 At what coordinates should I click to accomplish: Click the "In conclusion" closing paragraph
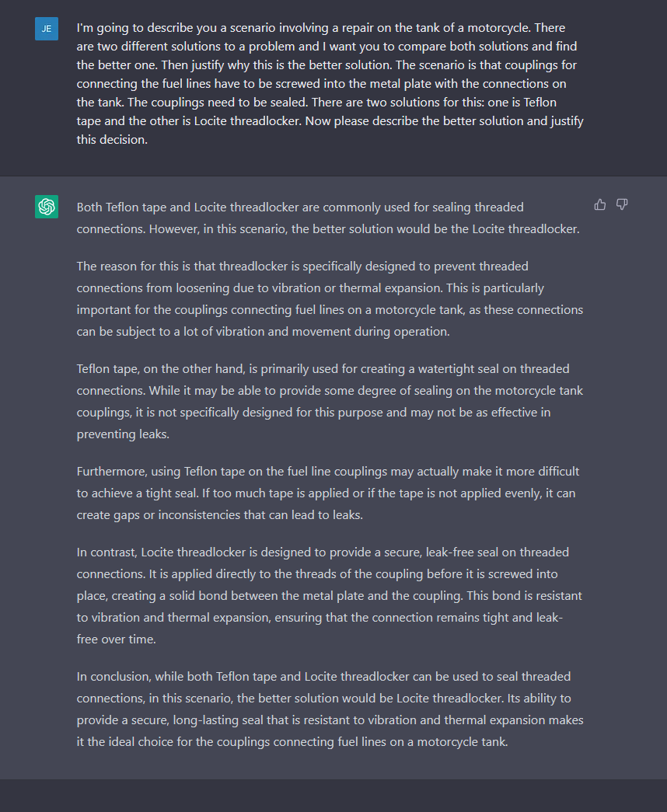[330, 709]
